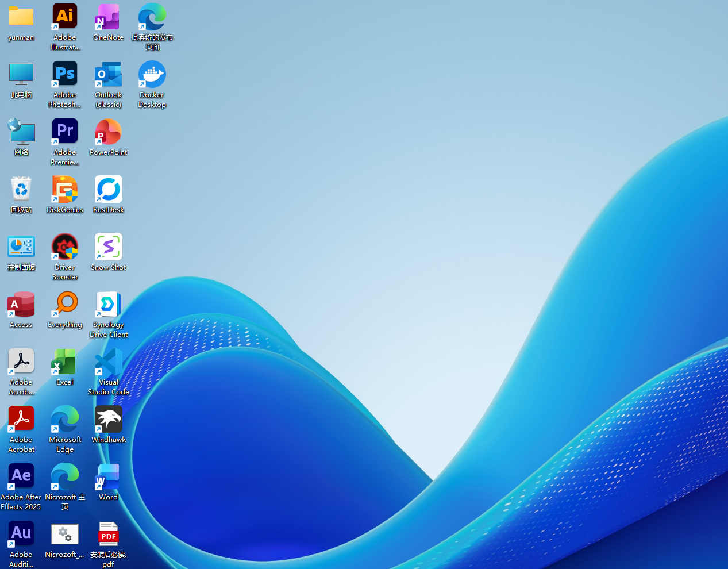Select the Adobe Premiere shortcut icon

pos(65,132)
